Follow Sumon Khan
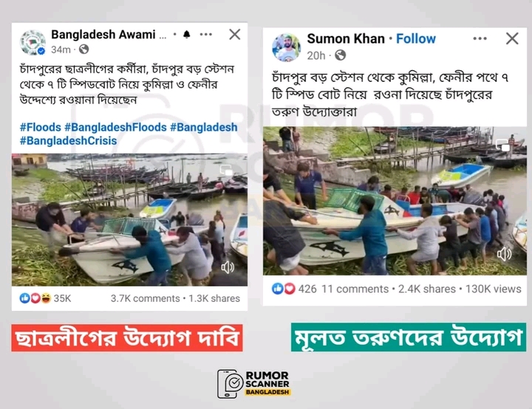This screenshot has width=532, height=409. (x=416, y=38)
